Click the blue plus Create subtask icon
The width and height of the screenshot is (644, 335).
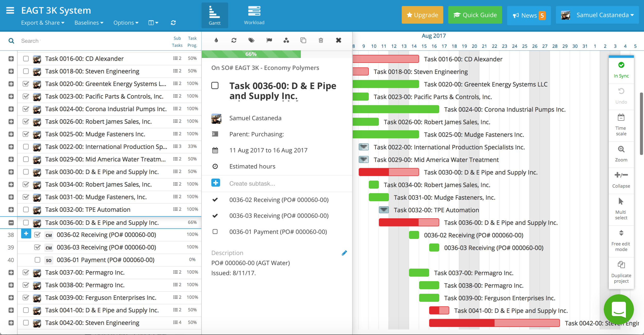point(216,183)
